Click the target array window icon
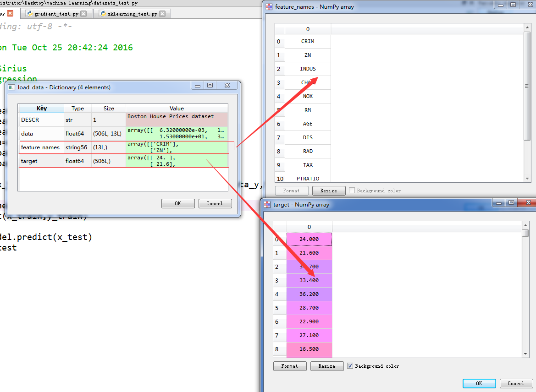This screenshot has width=536, height=392. (267, 205)
